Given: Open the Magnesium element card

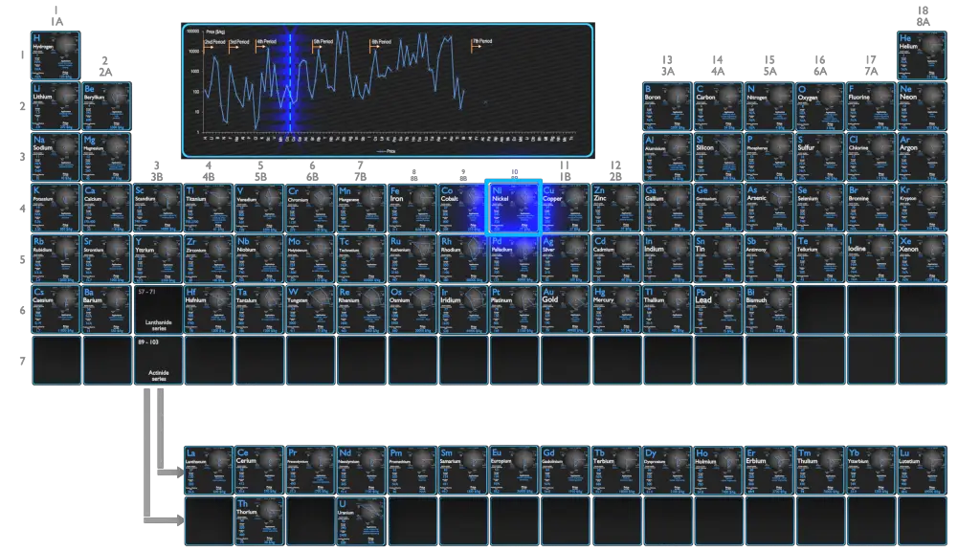Looking at the screenshot, I should [x=107, y=157].
